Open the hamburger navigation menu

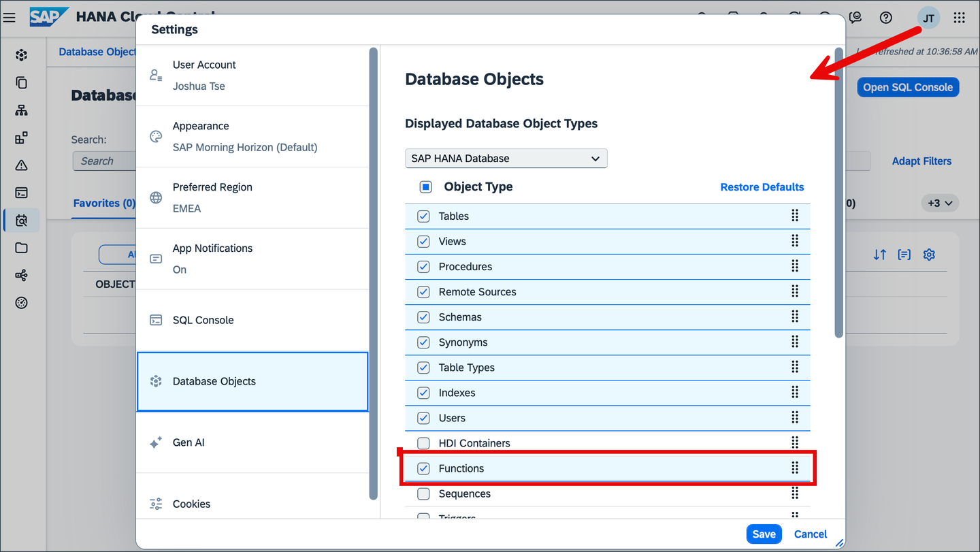click(10, 18)
